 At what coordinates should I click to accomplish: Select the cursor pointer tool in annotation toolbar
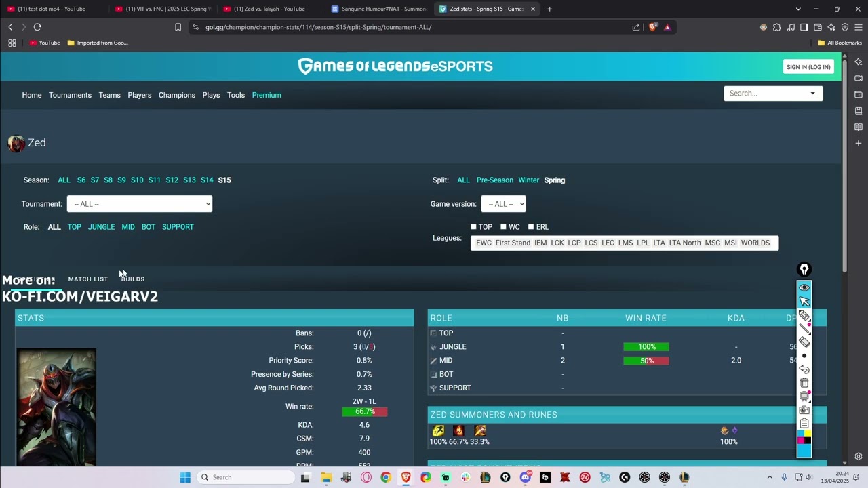(804, 302)
